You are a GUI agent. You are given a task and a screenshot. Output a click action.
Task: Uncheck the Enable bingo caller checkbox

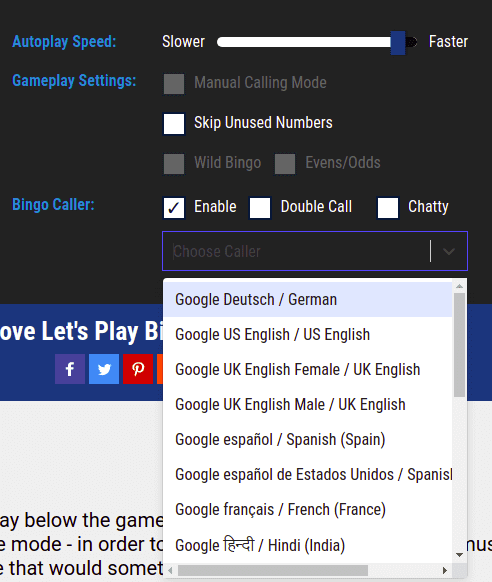pos(174,207)
